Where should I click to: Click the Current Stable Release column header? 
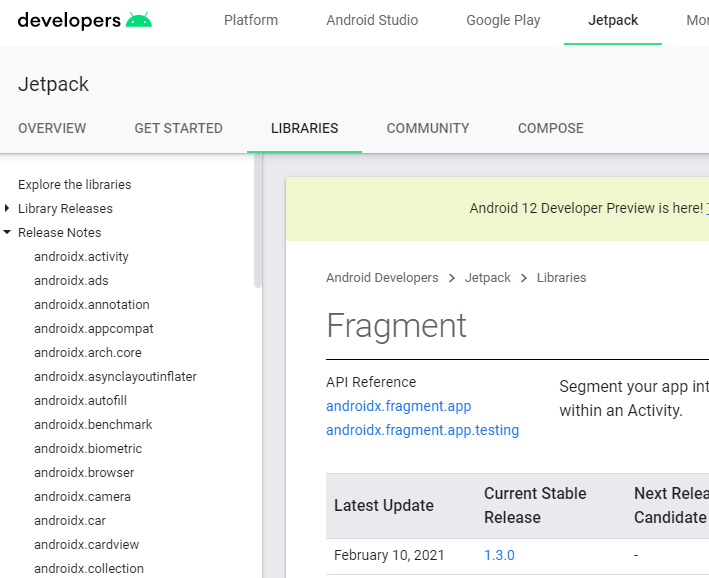[x=535, y=505]
